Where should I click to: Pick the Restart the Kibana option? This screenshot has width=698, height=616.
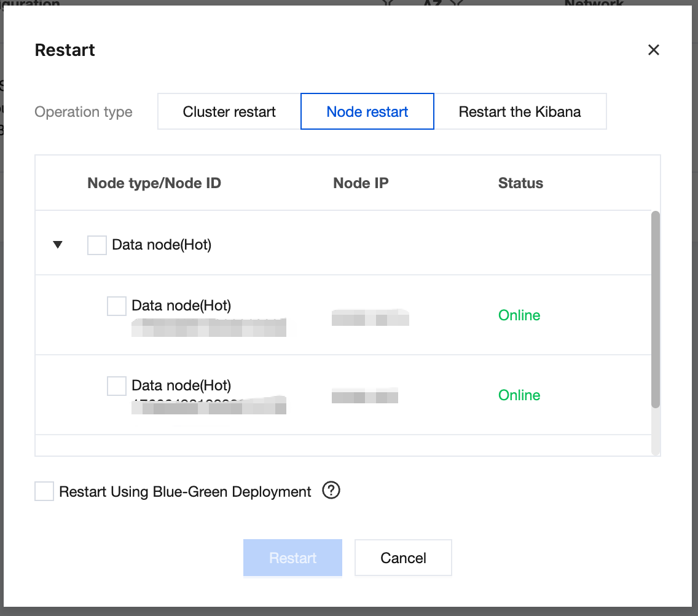click(x=520, y=112)
